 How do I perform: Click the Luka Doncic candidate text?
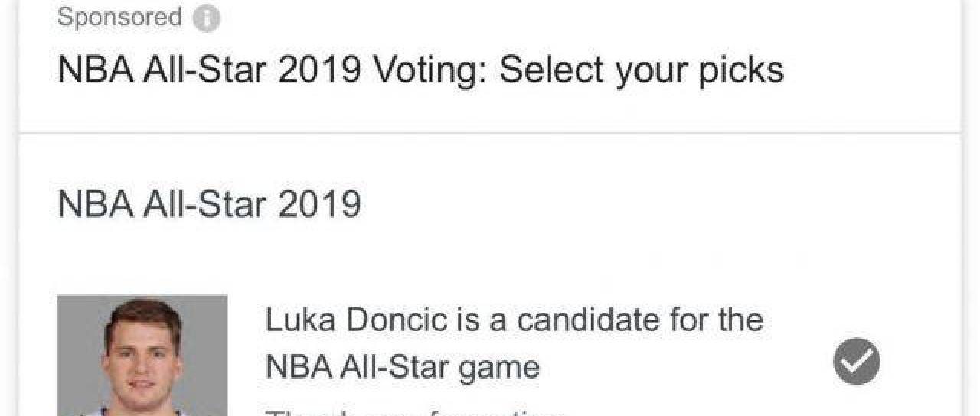pos(513,343)
